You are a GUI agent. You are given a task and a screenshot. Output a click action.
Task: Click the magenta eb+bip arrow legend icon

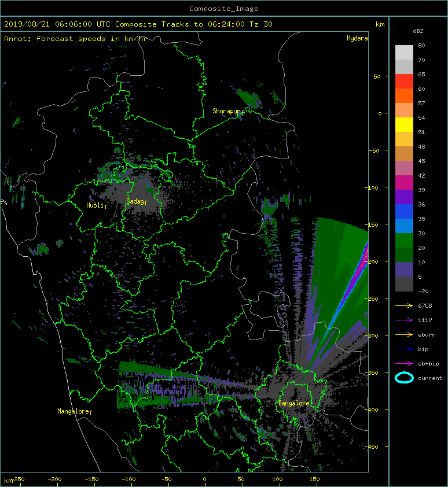pos(404,363)
